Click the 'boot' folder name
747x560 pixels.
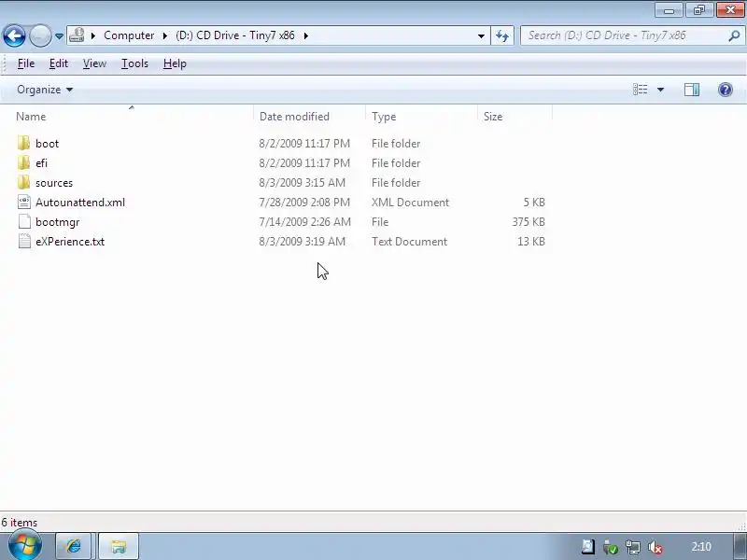pyautogui.click(x=48, y=144)
